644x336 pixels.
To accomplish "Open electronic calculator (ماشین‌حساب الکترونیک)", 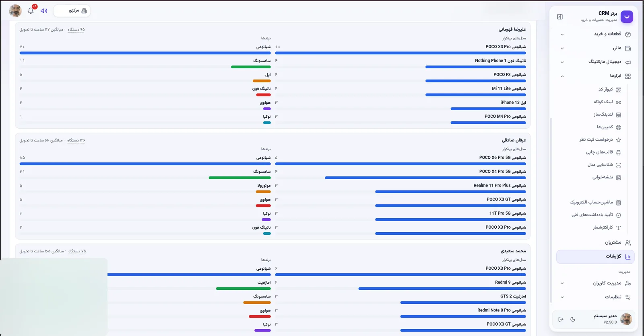I will click(595, 203).
